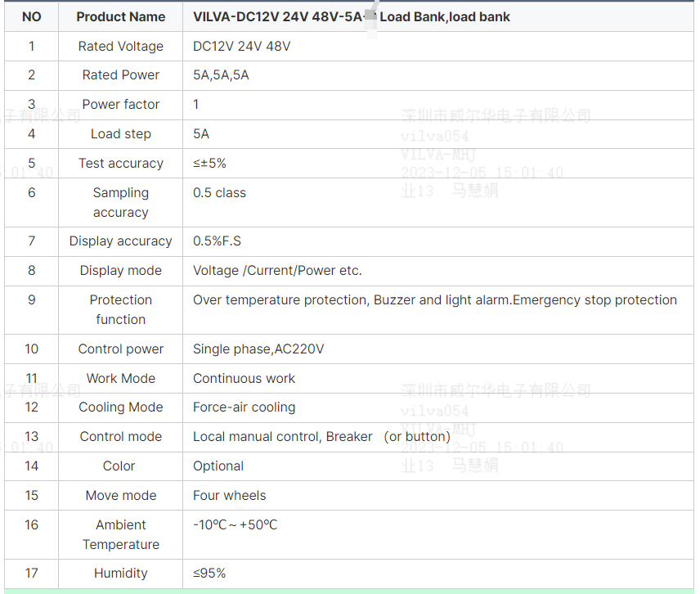This screenshot has width=700, height=594.
Task: Click the "Voltage /Current/Power etc." text
Action: coord(277,271)
